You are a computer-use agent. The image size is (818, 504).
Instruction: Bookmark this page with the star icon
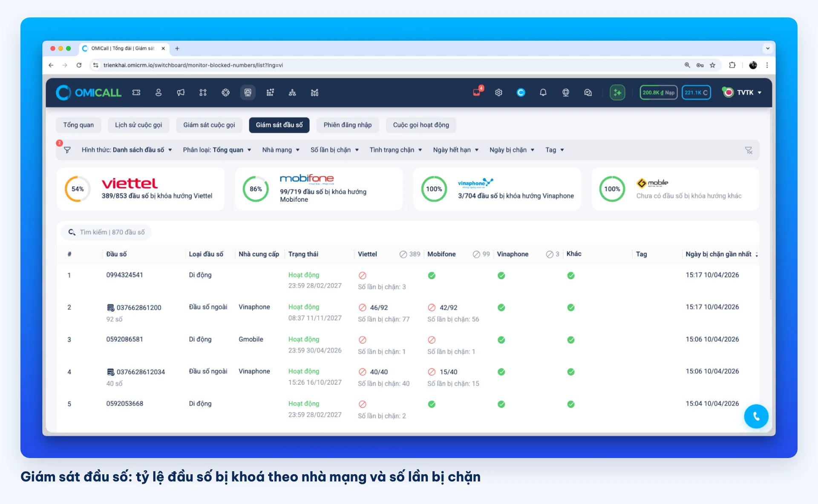click(712, 65)
